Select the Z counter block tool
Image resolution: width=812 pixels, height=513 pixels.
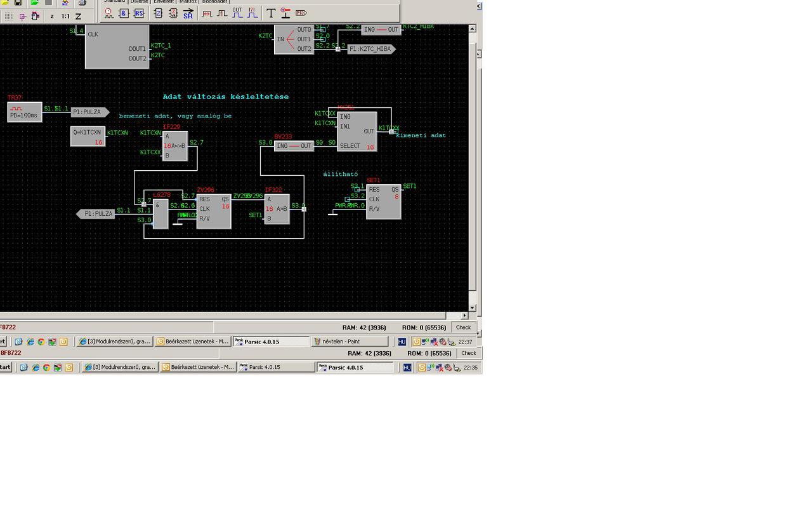click(x=158, y=13)
